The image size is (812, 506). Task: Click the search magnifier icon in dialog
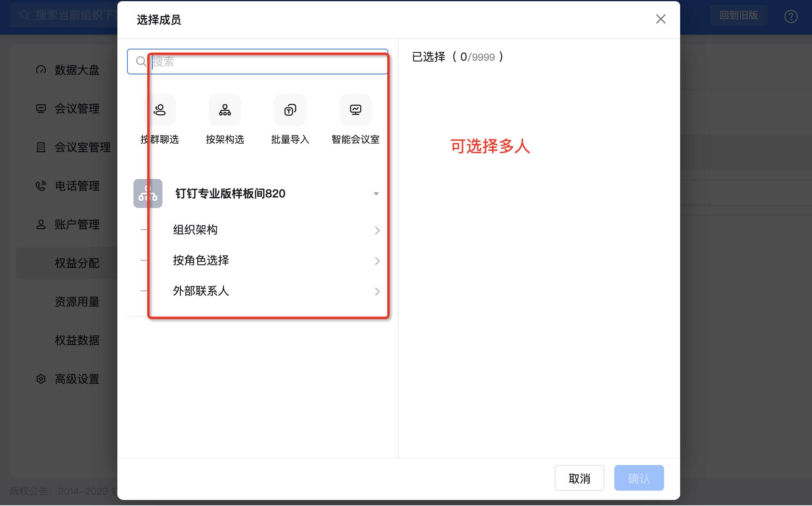(x=141, y=62)
